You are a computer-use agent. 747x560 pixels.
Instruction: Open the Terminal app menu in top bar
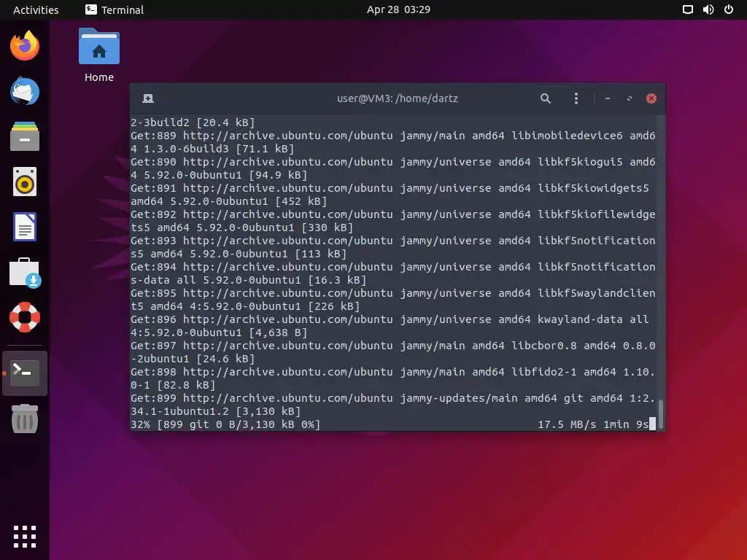click(x=115, y=9)
